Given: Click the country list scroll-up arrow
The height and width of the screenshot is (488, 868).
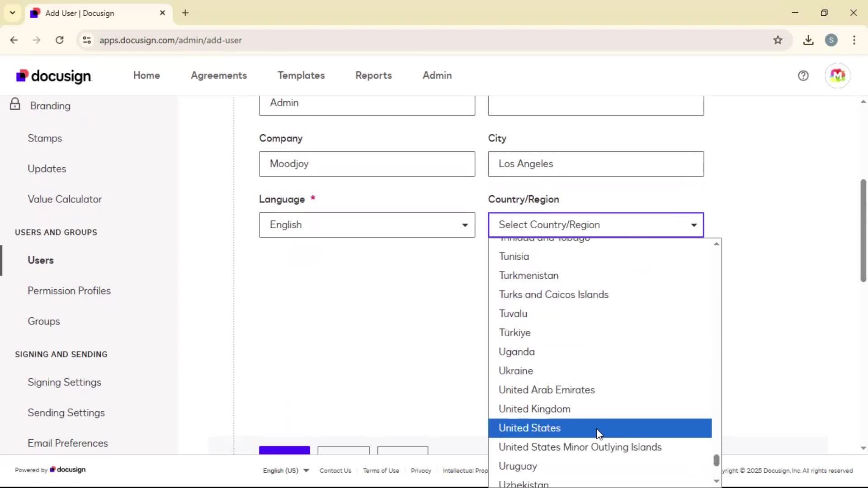Looking at the screenshot, I should pos(716,244).
